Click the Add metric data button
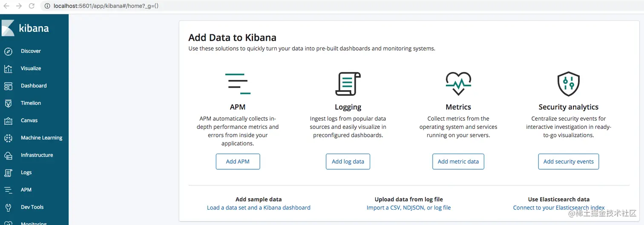This screenshot has height=225, width=644. (458, 162)
